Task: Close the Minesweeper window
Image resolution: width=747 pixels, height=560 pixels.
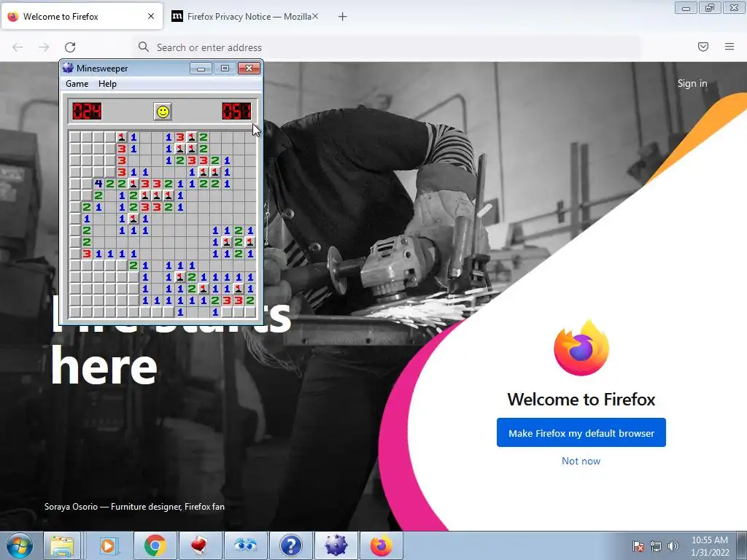Action: point(249,69)
